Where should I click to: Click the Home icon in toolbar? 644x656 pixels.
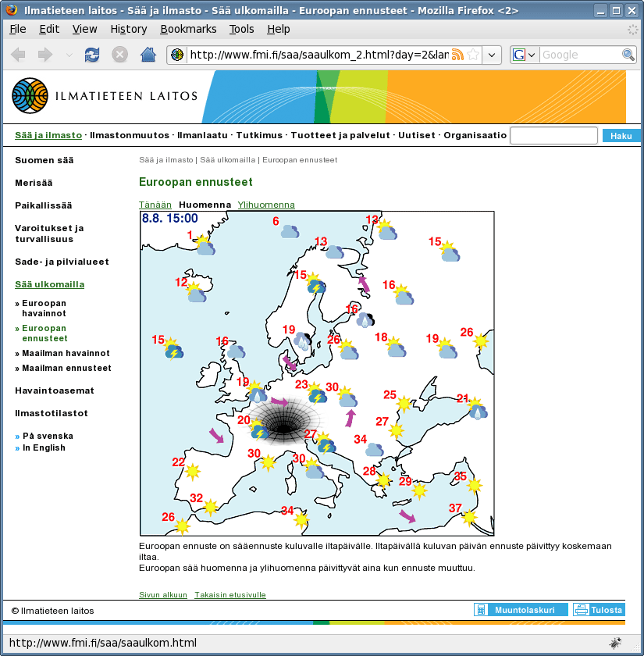coord(148,55)
